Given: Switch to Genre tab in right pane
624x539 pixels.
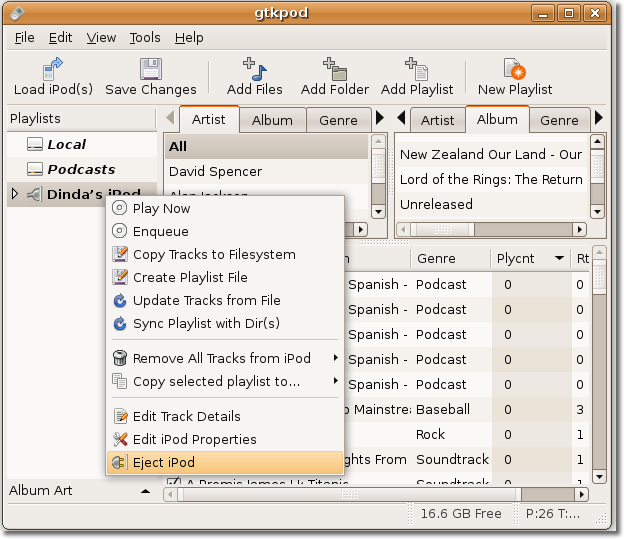Looking at the screenshot, I should tap(559, 120).
